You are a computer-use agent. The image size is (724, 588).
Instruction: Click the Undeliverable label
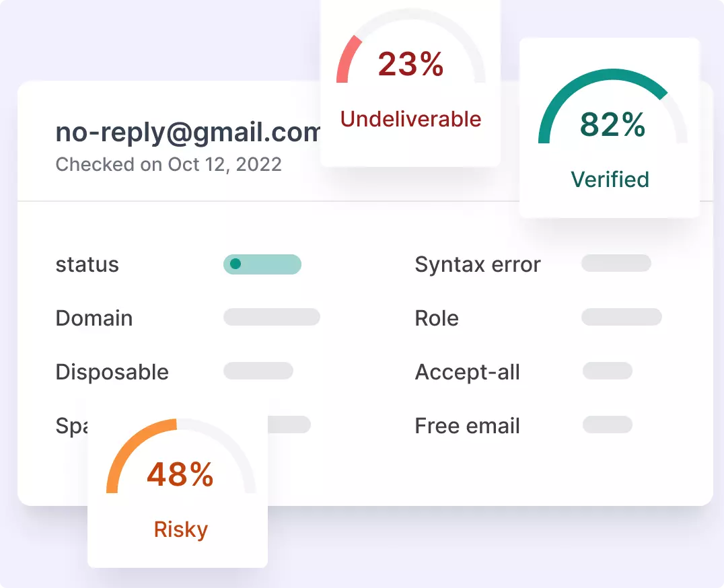(410, 119)
